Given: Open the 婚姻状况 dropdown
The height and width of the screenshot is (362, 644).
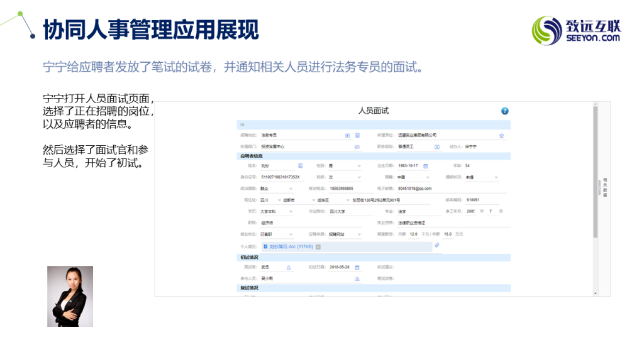Looking at the screenshot, I should click(496, 178).
